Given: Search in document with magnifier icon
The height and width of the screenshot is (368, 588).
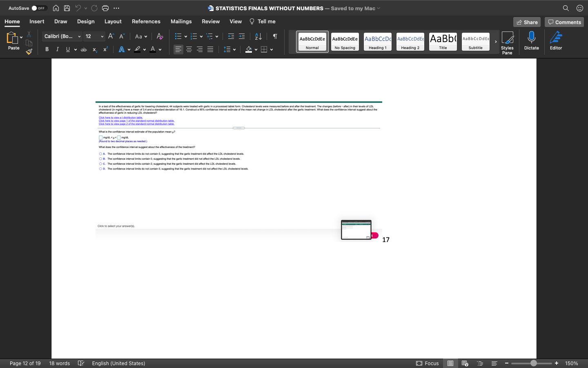Looking at the screenshot, I should [x=566, y=8].
